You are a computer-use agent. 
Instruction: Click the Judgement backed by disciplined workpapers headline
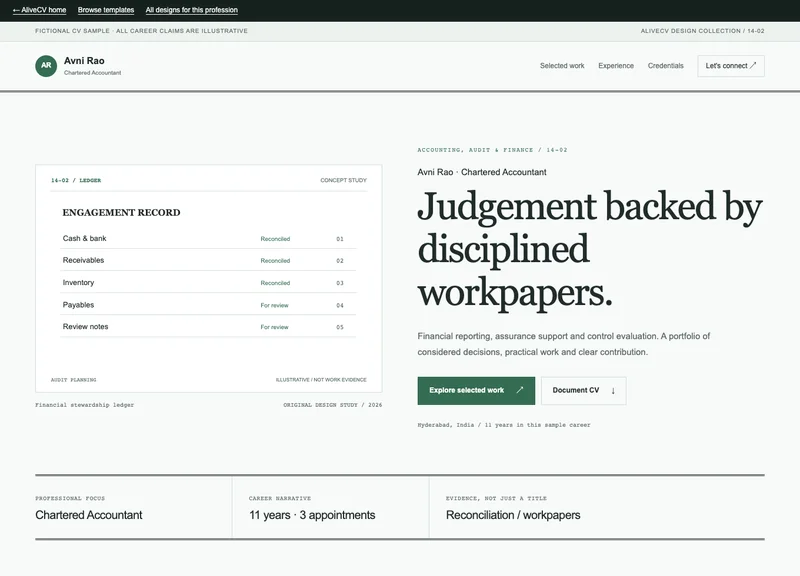(590, 249)
